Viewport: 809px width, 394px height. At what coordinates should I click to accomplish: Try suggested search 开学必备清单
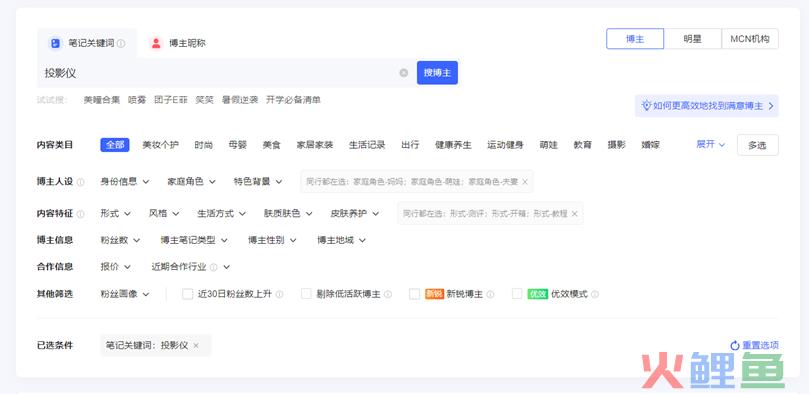point(293,100)
